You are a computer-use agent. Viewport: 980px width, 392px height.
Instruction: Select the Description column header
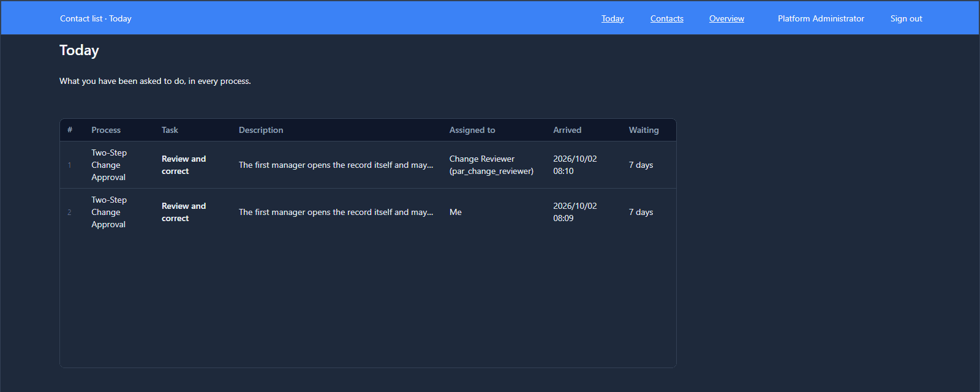click(x=261, y=130)
